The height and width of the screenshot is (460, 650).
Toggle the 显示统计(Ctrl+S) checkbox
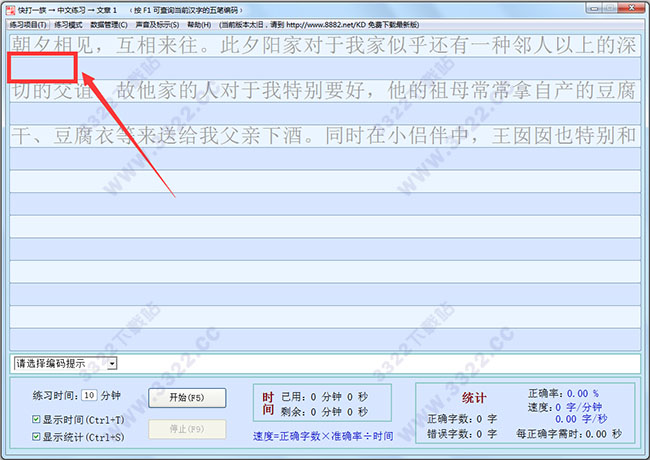point(36,436)
